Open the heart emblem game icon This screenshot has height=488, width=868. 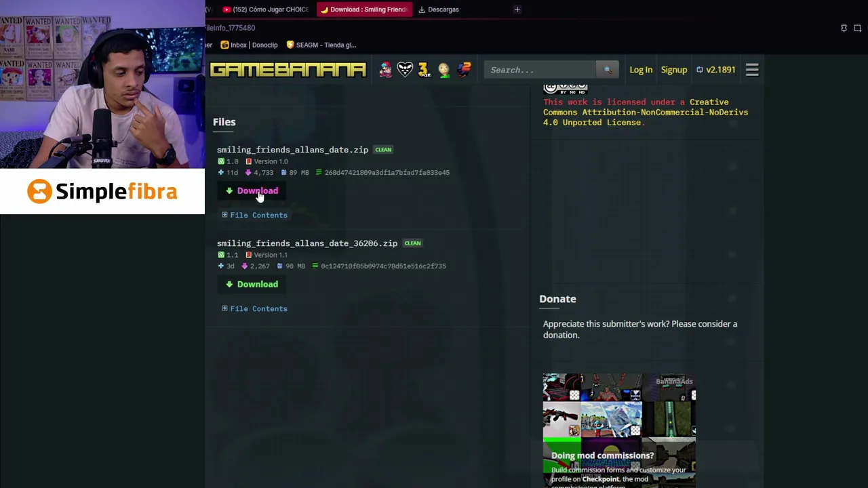tap(405, 70)
